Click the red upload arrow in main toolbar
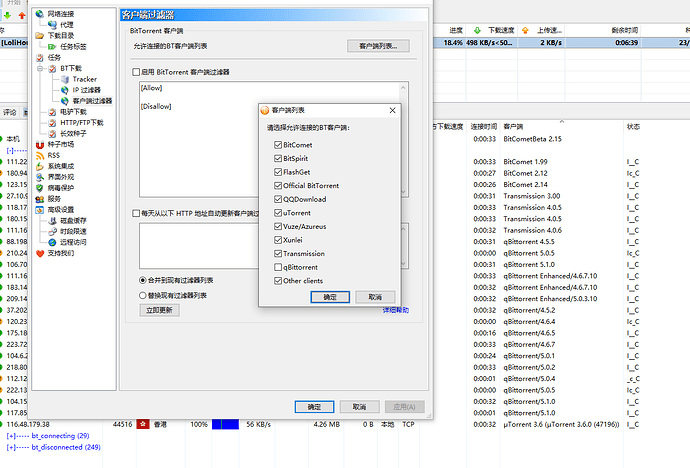Screen dimensions: 690x468 [x=22, y=15]
